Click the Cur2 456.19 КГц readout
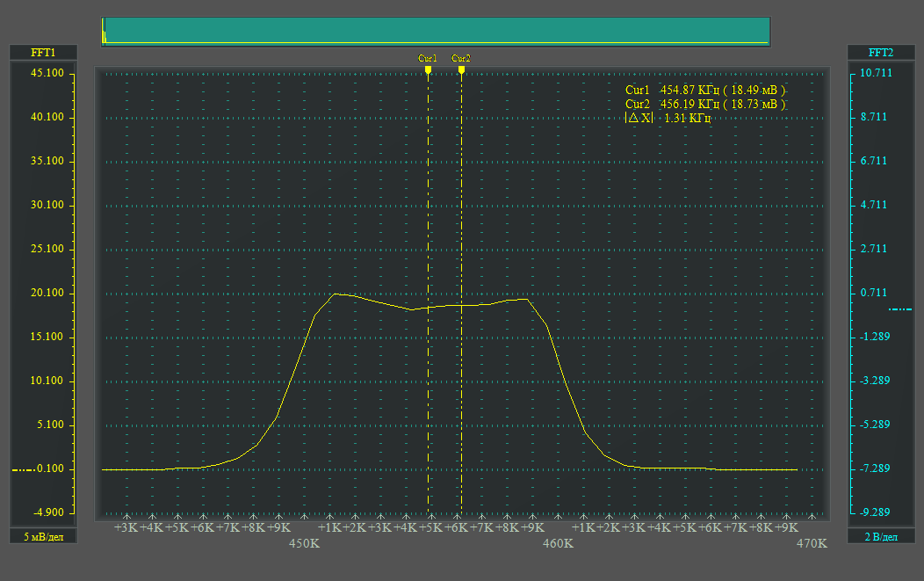924x581 pixels. tap(704, 105)
